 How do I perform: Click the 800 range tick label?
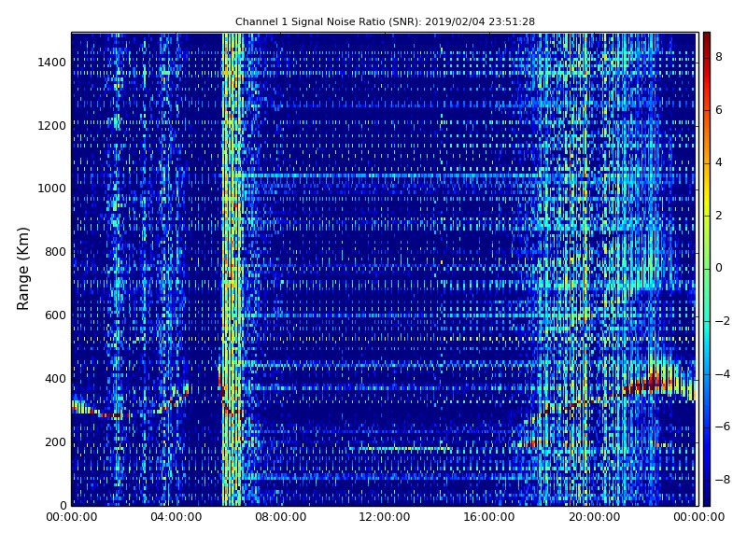point(55,252)
